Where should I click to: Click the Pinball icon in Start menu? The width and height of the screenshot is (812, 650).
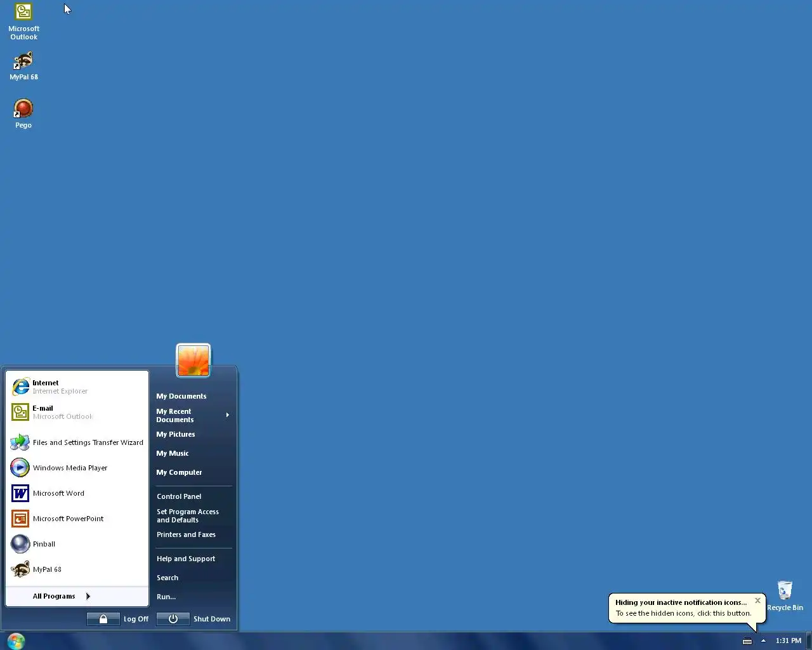(x=20, y=544)
